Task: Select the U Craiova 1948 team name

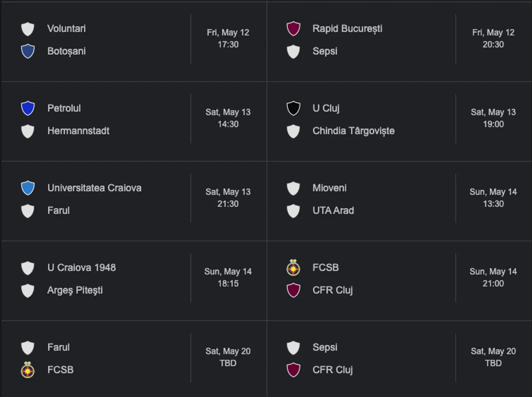Action: pyautogui.click(x=81, y=267)
